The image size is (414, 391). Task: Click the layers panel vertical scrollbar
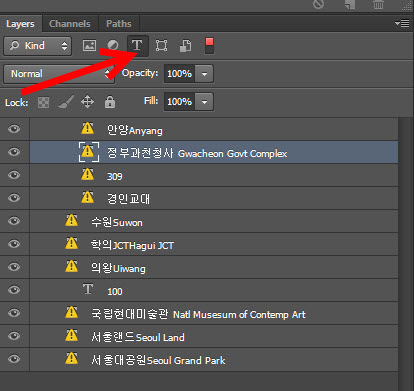[406, 253]
